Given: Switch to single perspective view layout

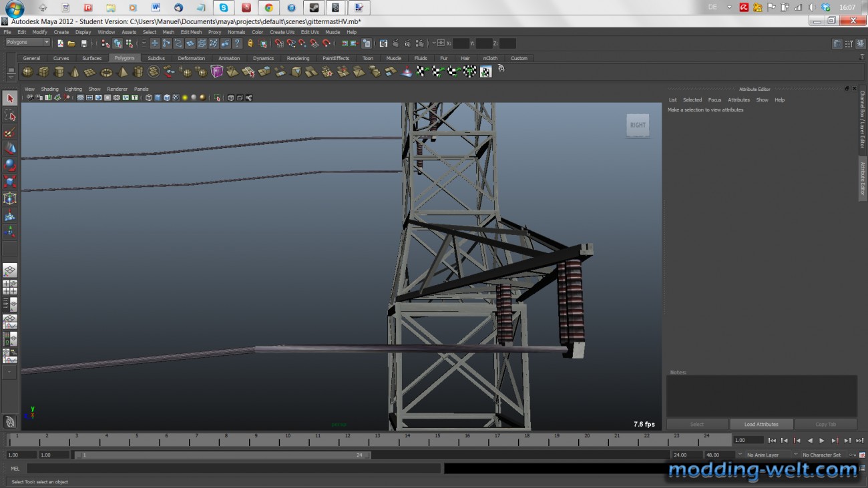Looking at the screenshot, I should click(x=10, y=270).
